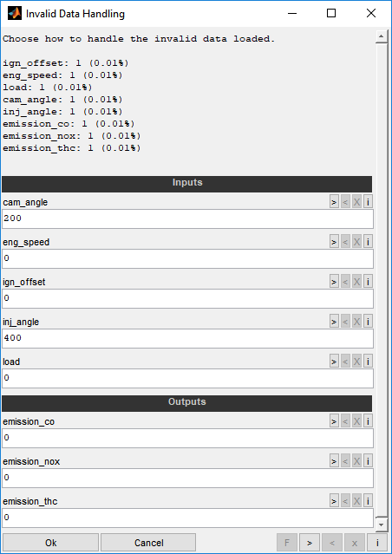Click the bottom 'F' button
The width and height of the screenshot is (392, 554).
coord(287,543)
